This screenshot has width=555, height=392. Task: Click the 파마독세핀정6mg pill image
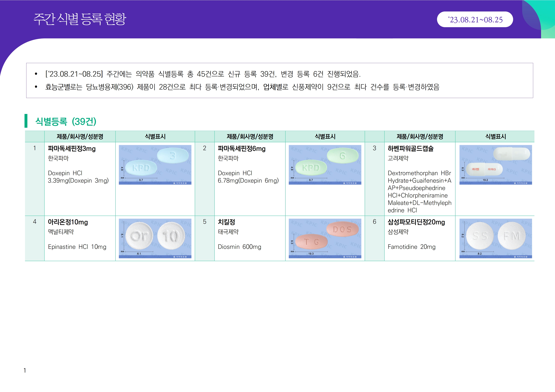point(325,165)
